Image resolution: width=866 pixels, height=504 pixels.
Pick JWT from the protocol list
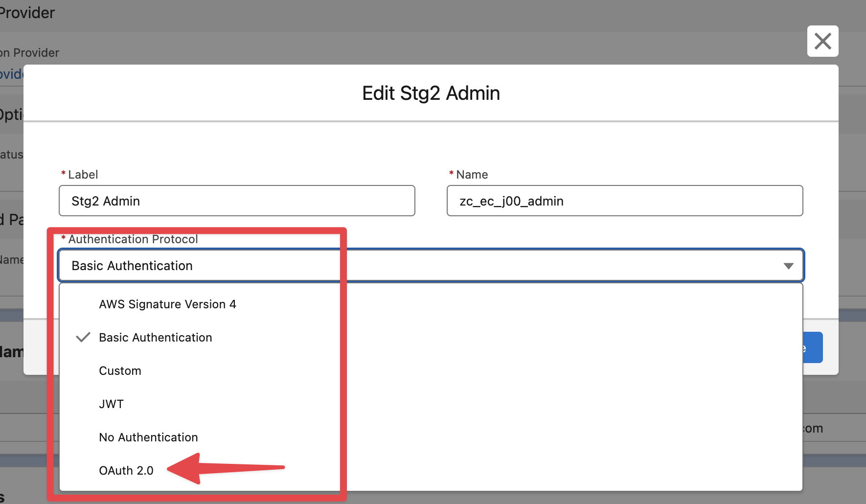pyautogui.click(x=111, y=404)
